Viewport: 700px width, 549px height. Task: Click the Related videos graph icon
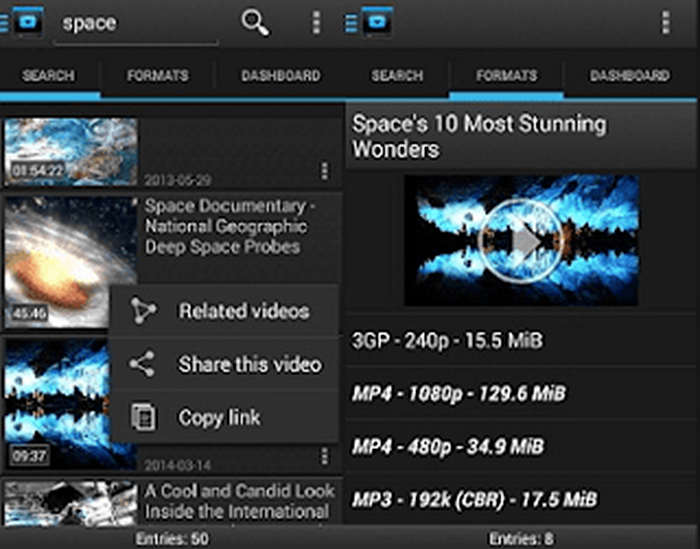[143, 310]
